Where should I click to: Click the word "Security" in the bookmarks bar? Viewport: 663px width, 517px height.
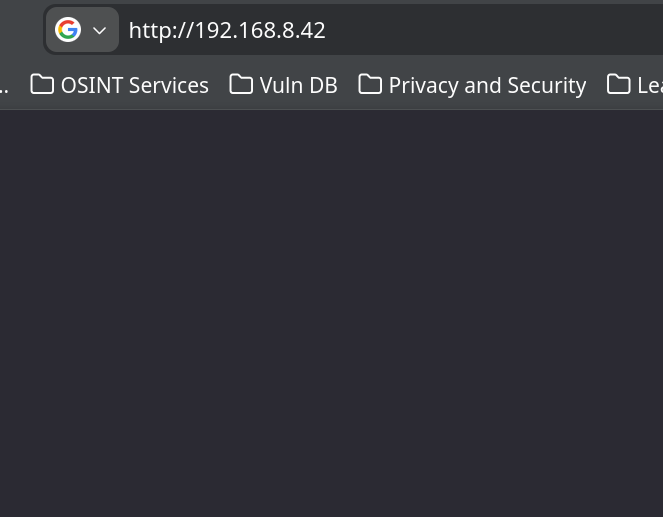pyautogui.click(x=548, y=85)
